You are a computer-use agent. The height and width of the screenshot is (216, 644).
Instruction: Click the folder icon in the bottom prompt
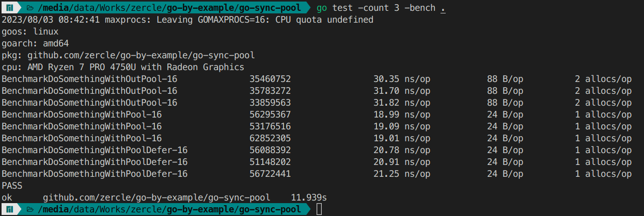pos(30,209)
